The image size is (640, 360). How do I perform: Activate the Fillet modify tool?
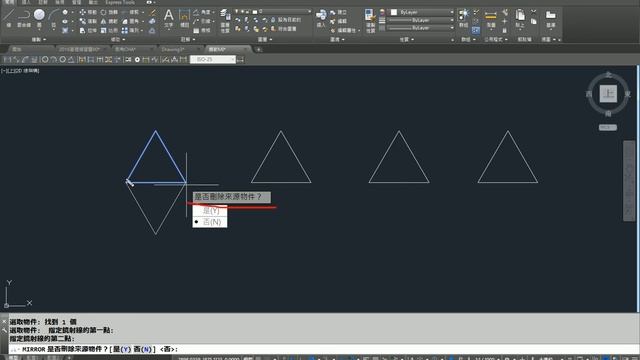click(130, 21)
